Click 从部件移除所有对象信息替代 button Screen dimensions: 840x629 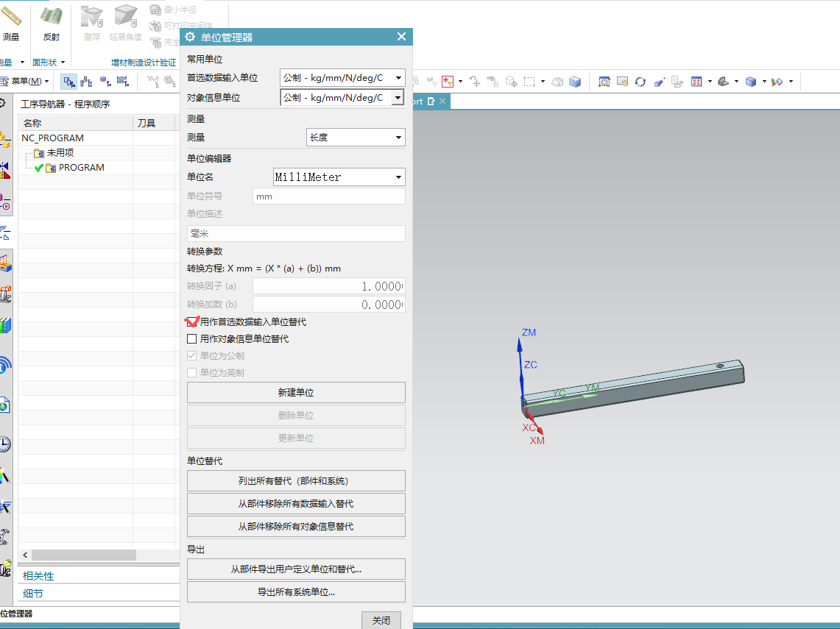(x=296, y=527)
